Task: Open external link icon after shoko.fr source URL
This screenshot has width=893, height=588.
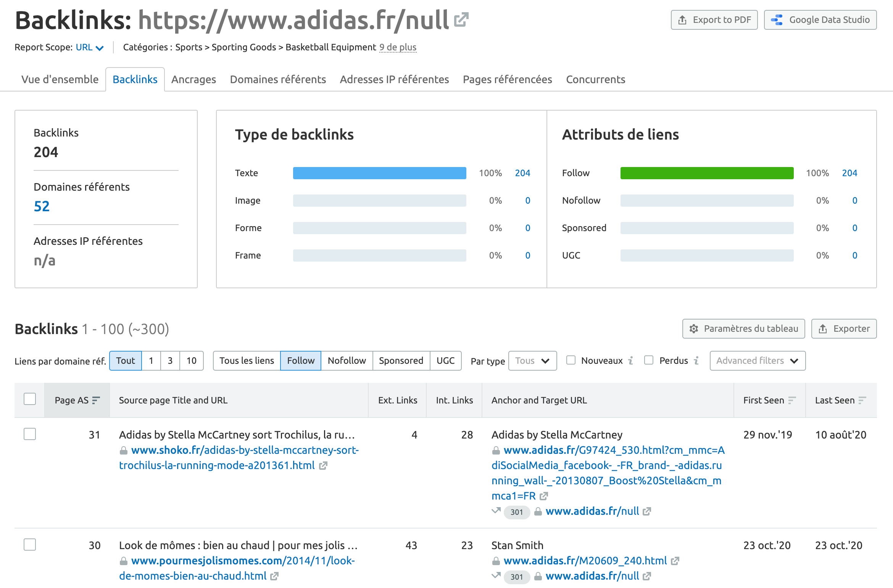Action: [x=323, y=466]
